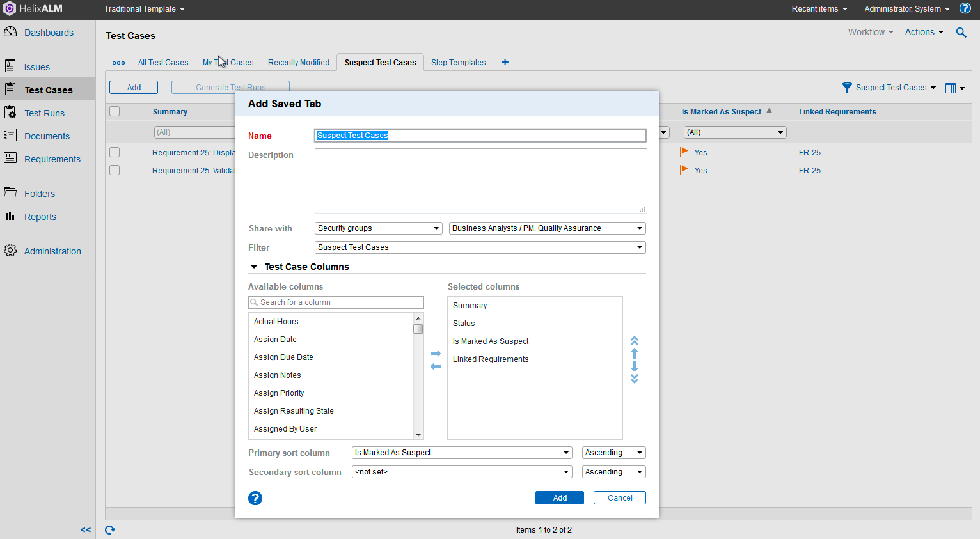
Task: Open the Primary sort column dropdown
Action: pos(461,452)
